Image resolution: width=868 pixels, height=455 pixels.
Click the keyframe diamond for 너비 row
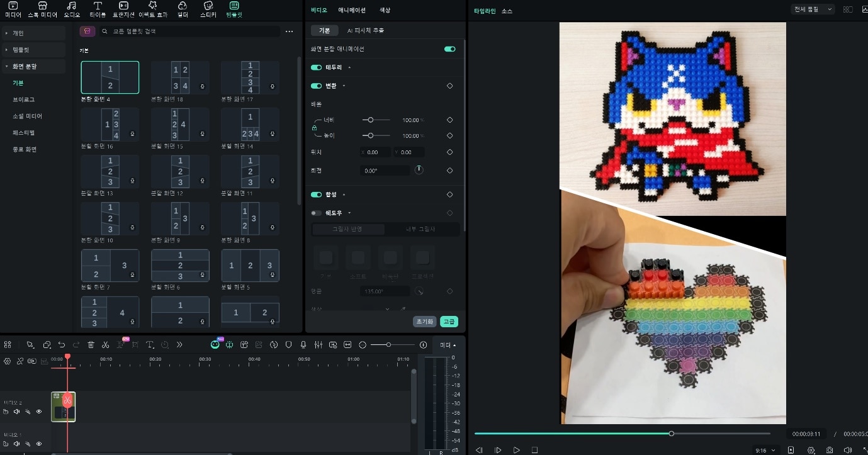[449, 120]
